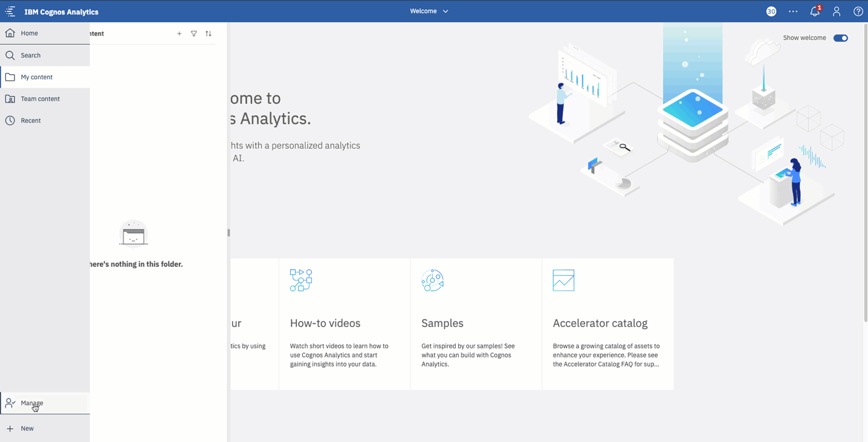
Task: Open the Accelerator catalog card
Action: pyautogui.click(x=608, y=324)
